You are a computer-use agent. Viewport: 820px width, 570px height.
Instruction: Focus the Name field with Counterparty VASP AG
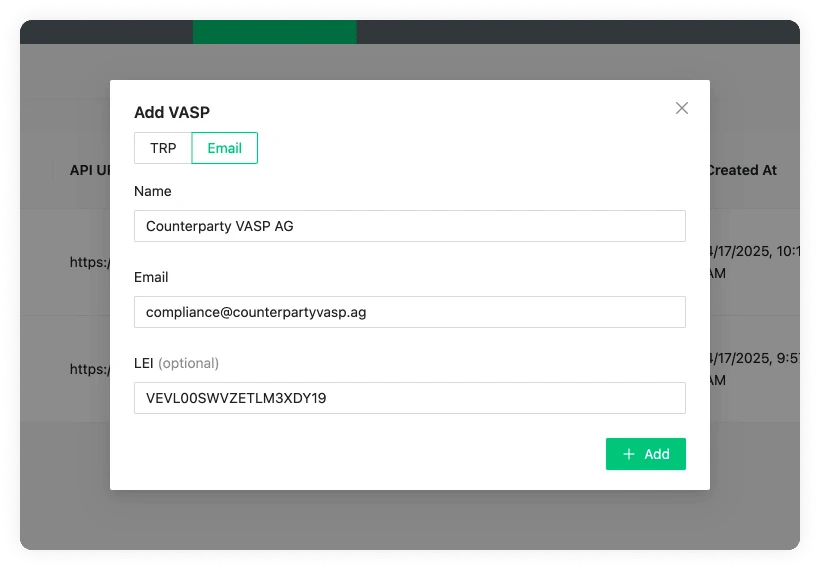(x=409, y=226)
